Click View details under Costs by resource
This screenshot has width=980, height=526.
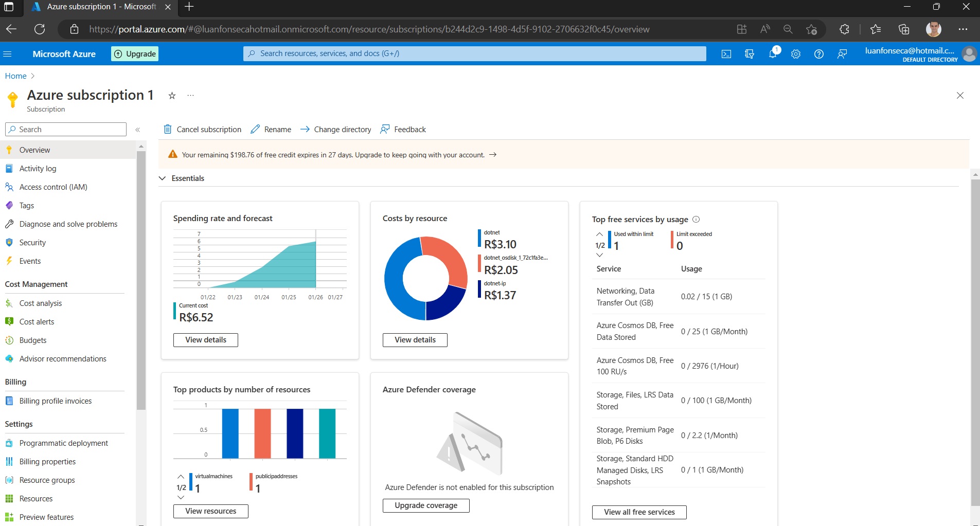point(415,340)
